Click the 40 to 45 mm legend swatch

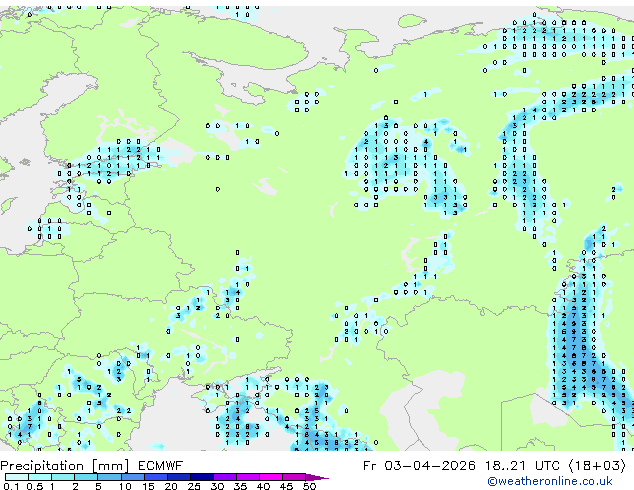pyautogui.click(x=271, y=477)
